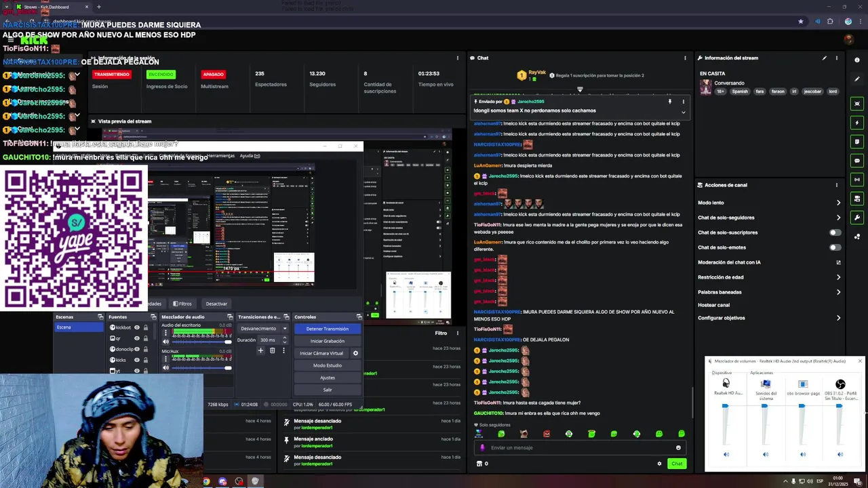
Task: Click Detener Transmisión button in OBS
Action: coord(328,329)
